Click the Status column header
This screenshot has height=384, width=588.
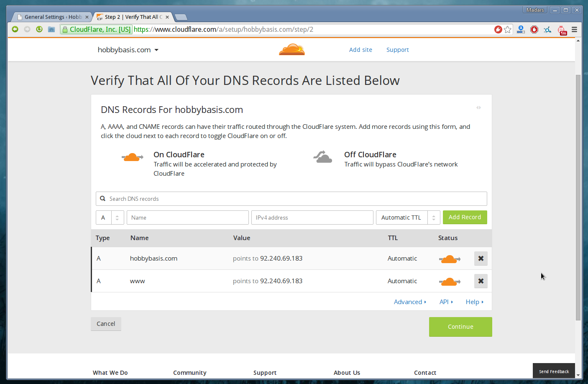pos(448,238)
